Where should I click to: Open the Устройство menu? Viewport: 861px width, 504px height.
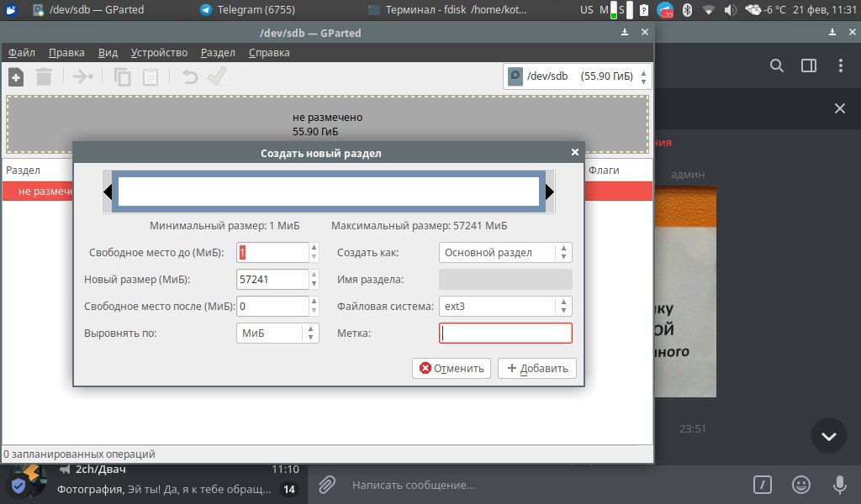(159, 53)
